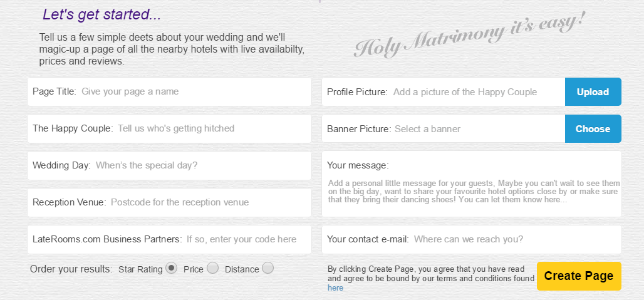Screen dimensions: 644x300
Task: Click the yellow Create Page button
Action: [x=579, y=276]
